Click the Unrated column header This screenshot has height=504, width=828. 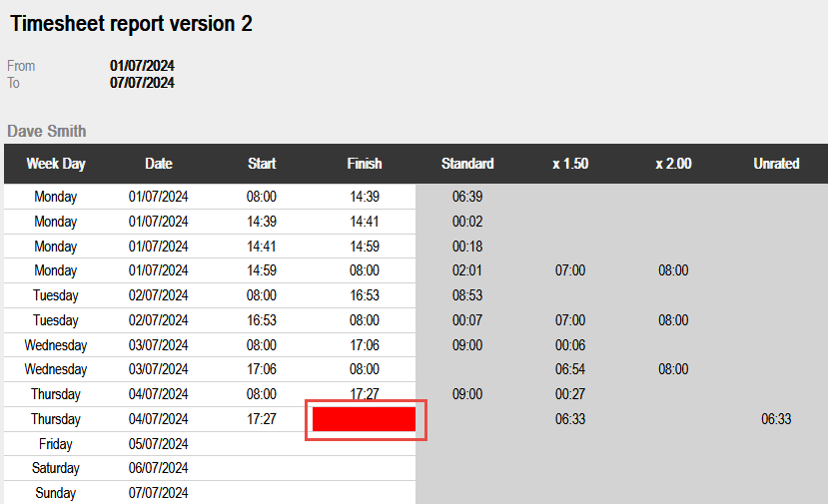pyautogui.click(x=776, y=164)
